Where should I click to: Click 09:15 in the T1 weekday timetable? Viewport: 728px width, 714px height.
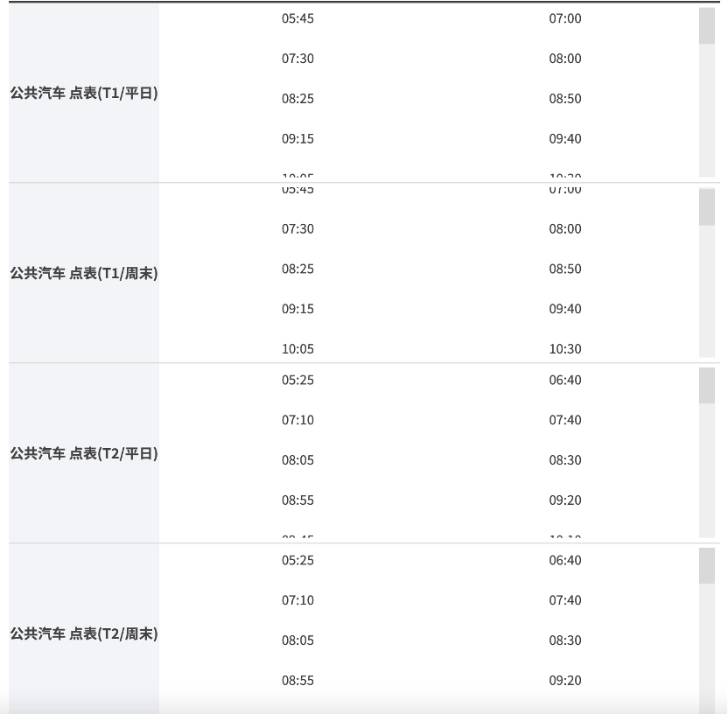tap(297, 138)
